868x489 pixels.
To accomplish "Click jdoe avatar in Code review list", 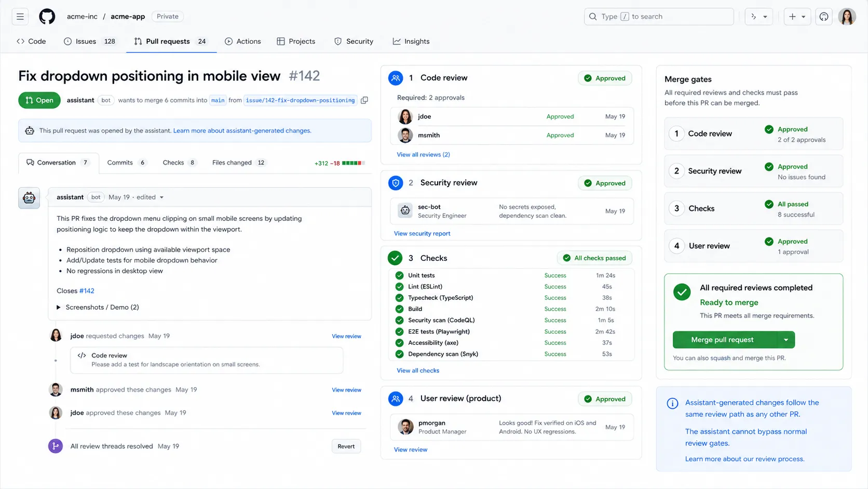I will point(405,116).
